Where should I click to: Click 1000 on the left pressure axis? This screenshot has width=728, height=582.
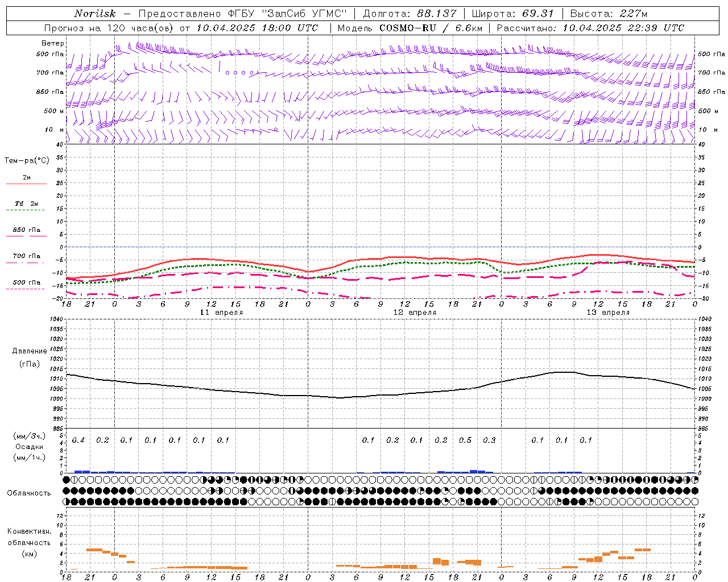tap(56, 399)
